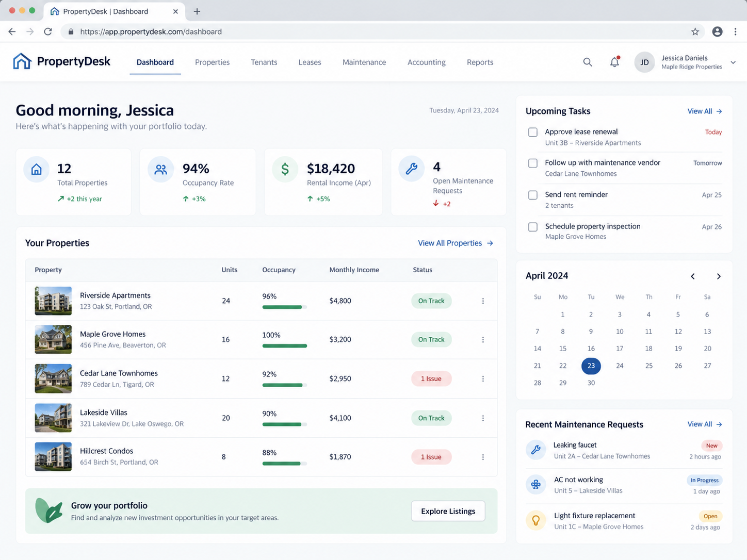Click the Rental Income dollar icon
747x560 pixels.
[x=285, y=169]
